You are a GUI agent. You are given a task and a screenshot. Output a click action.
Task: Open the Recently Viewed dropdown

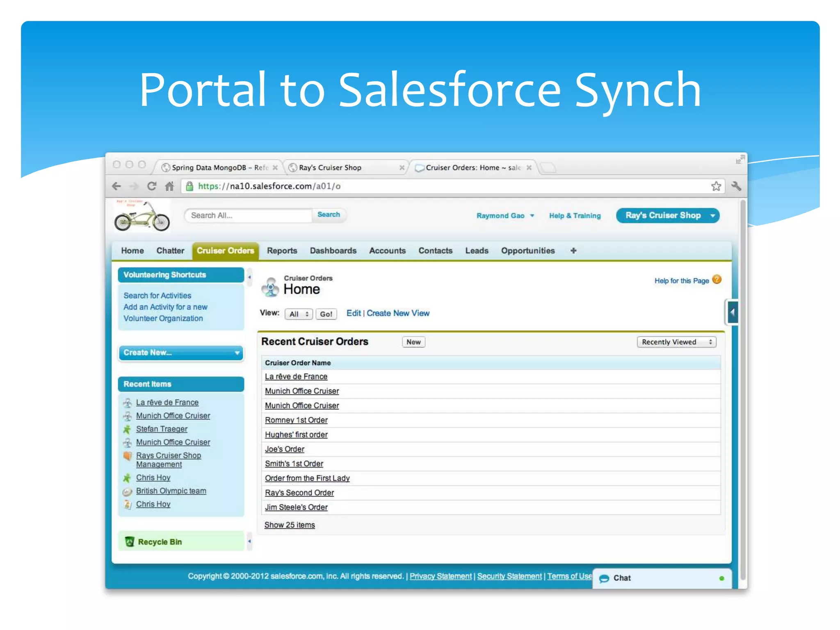click(x=676, y=342)
